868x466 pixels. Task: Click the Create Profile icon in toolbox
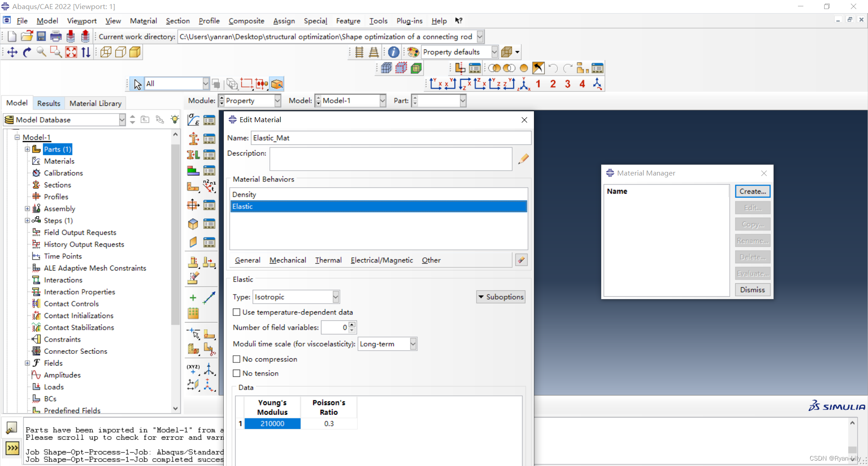pos(193,205)
